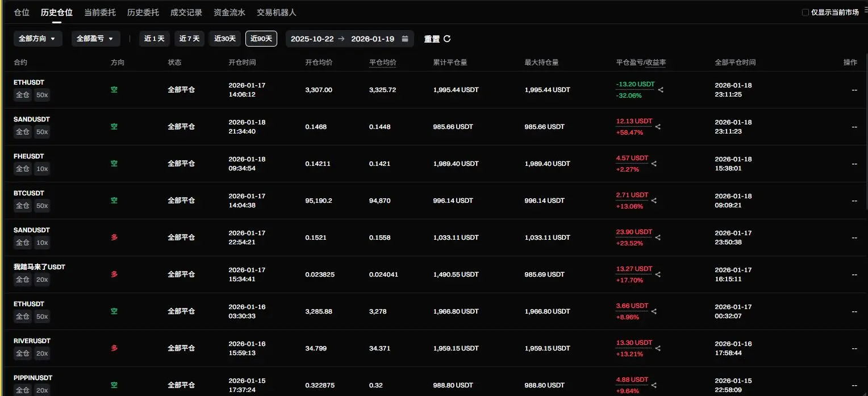Click open time 2026-01-15 17:37:24
The image size is (868, 396).
(x=247, y=385)
